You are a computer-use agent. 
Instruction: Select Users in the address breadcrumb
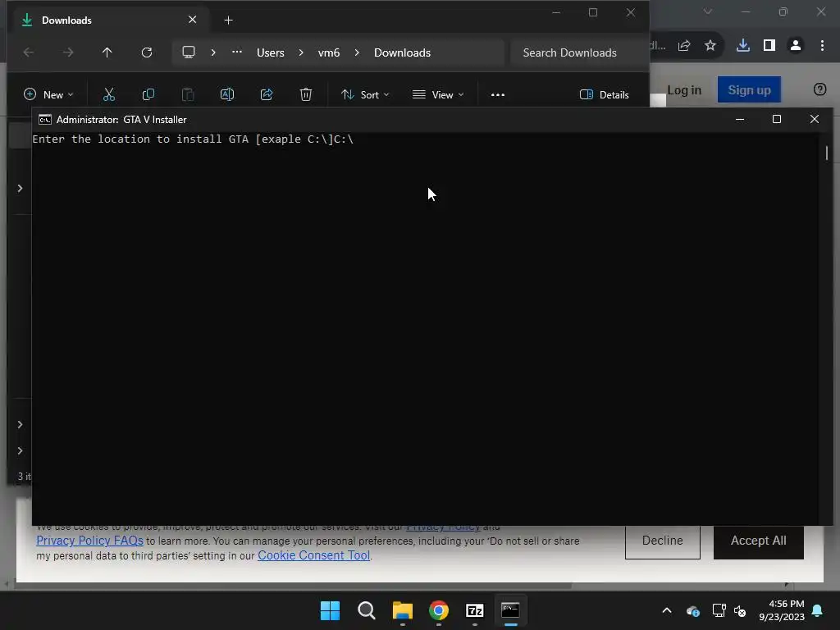tap(271, 52)
